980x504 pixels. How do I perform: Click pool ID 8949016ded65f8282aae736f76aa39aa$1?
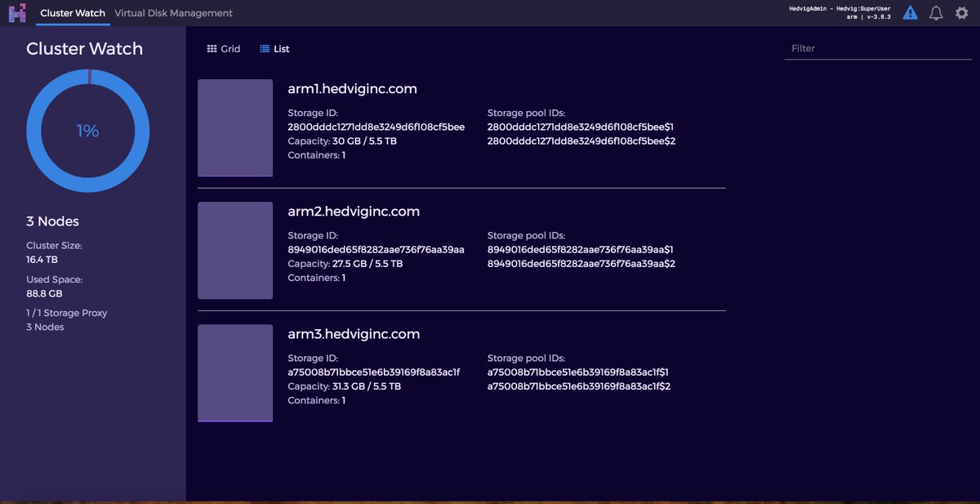581,249
